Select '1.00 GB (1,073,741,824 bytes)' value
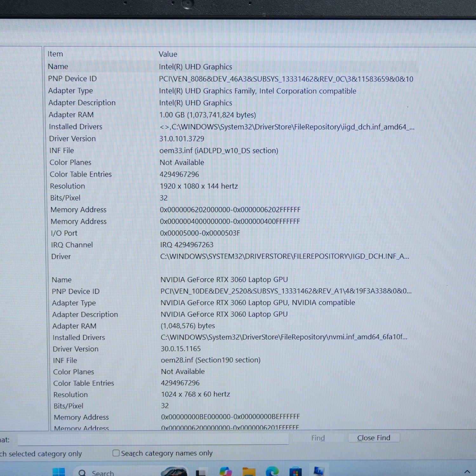 tap(208, 115)
